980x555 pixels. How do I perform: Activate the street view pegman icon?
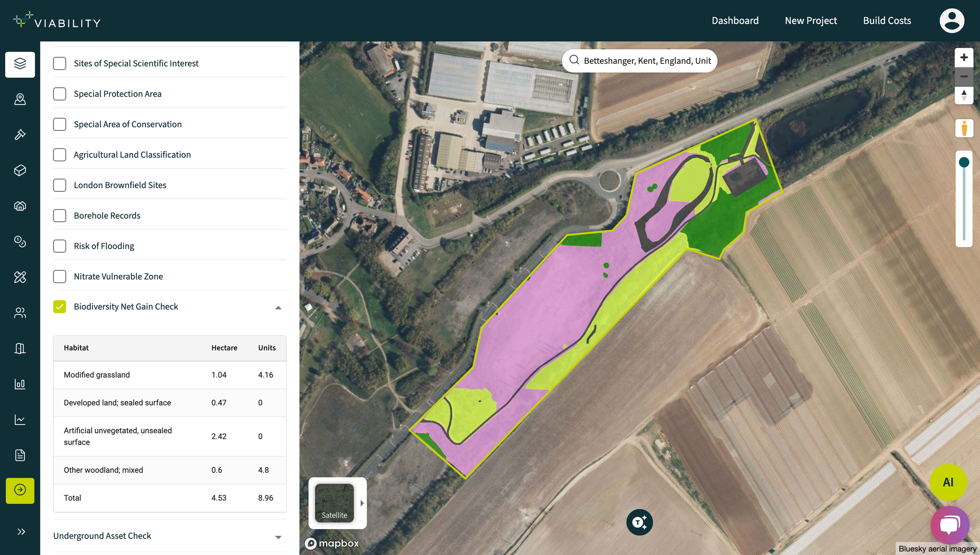point(964,128)
